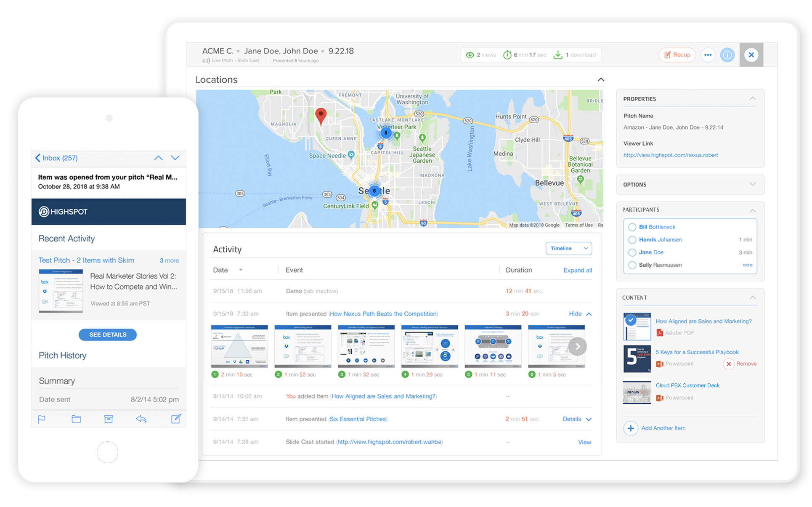Image resolution: width=812 pixels, height=507 pixels.
Task: Open How Aligned are Sales and Marketing activity link
Action: point(383,396)
